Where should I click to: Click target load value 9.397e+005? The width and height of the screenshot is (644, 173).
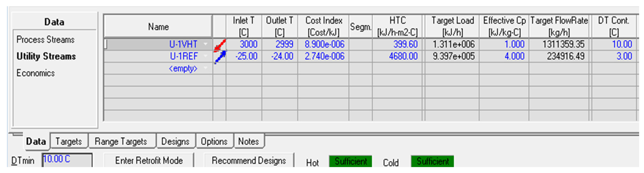454,56
